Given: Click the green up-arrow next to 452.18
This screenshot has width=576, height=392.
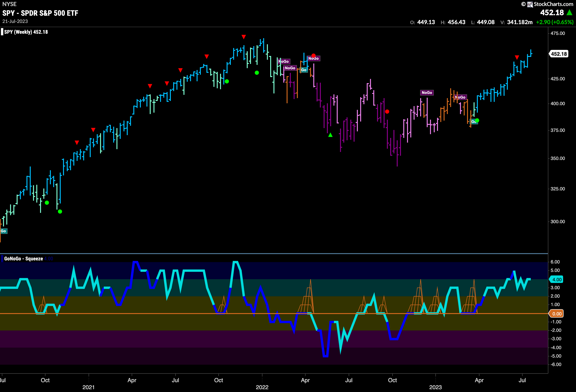Looking at the screenshot, I should (570, 12).
